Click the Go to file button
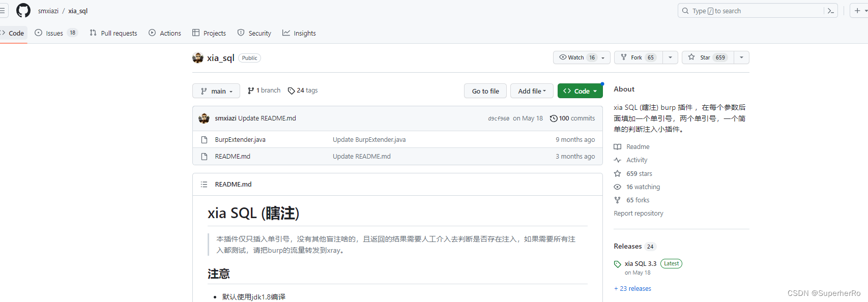868x302 pixels. pos(485,91)
